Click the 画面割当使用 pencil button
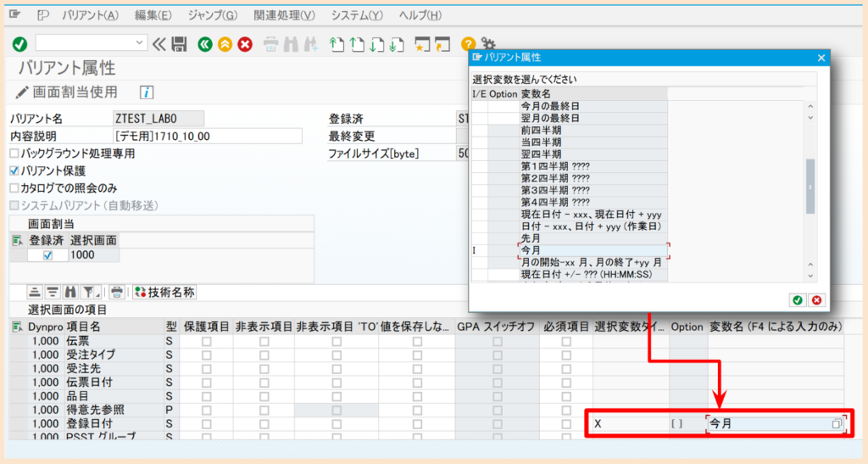 66,92
